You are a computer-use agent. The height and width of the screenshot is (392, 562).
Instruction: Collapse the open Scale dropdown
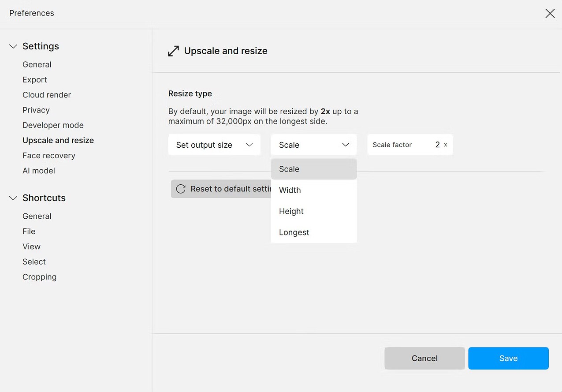pyautogui.click(x=314, y=145)
